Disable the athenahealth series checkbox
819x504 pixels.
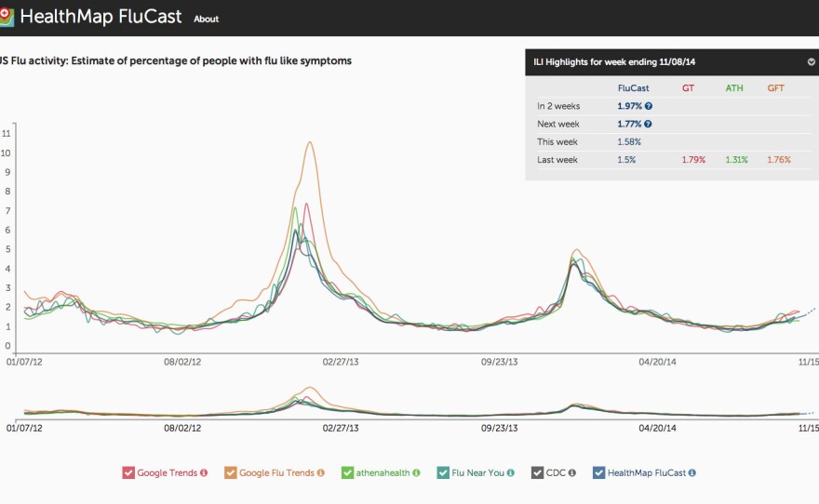coord(347,472)
